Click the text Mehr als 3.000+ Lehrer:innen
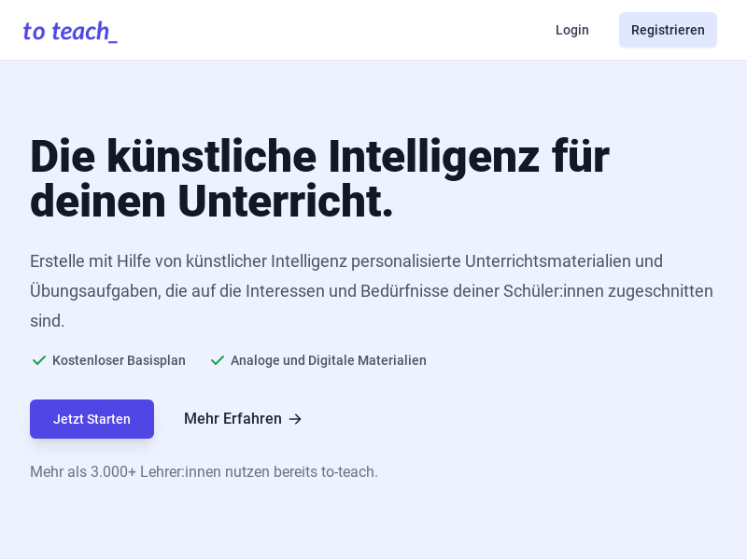Screen dimensions: 747x560 204,472
